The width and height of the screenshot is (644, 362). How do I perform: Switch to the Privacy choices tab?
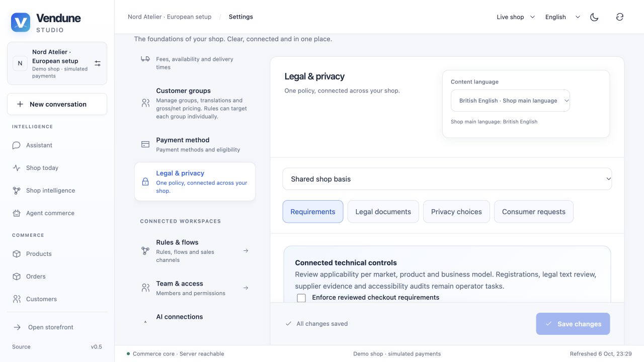click(456, 212)
